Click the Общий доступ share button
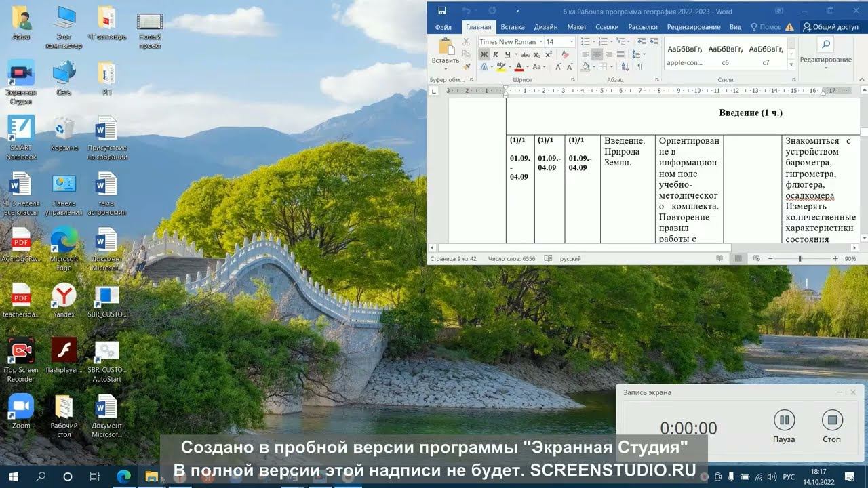 coord(831,27)
